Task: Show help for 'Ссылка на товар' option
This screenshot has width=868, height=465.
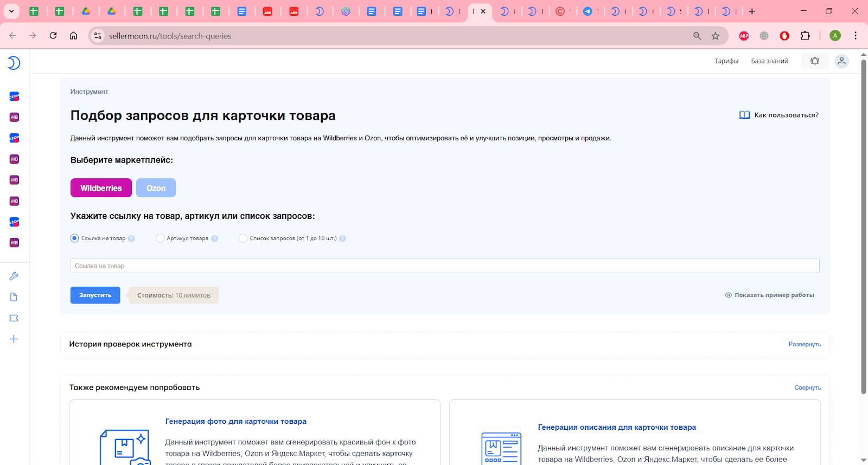Action: coord(131,238)
